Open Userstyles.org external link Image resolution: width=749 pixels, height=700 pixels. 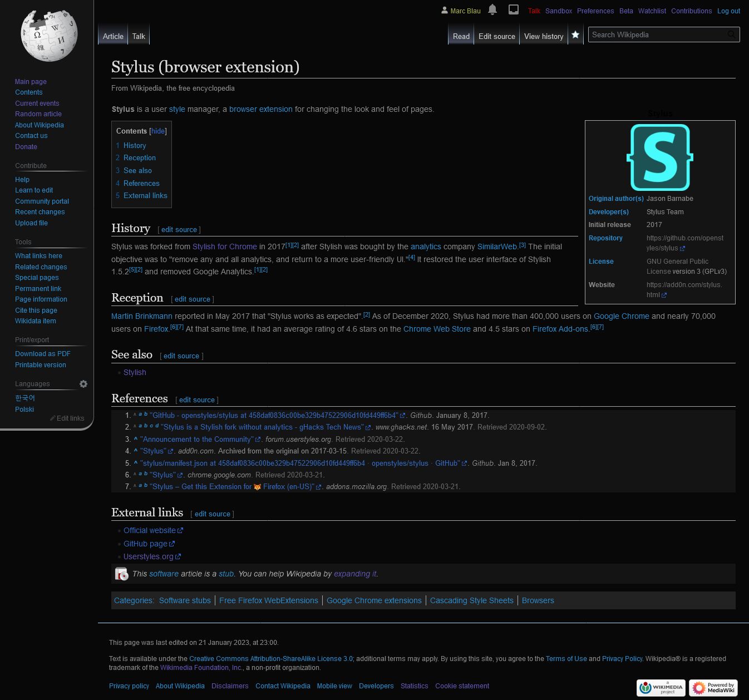point(152,556)
